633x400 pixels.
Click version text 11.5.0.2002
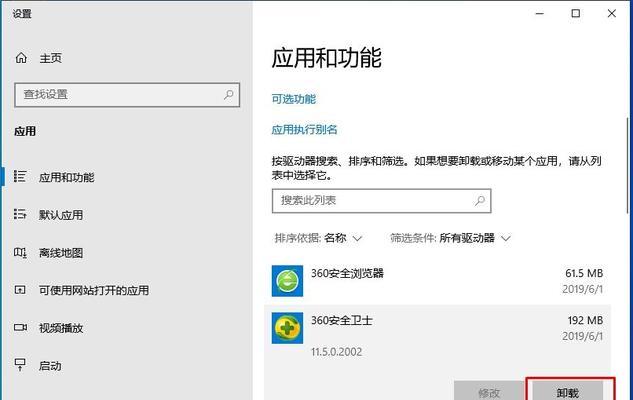(336, 352)
